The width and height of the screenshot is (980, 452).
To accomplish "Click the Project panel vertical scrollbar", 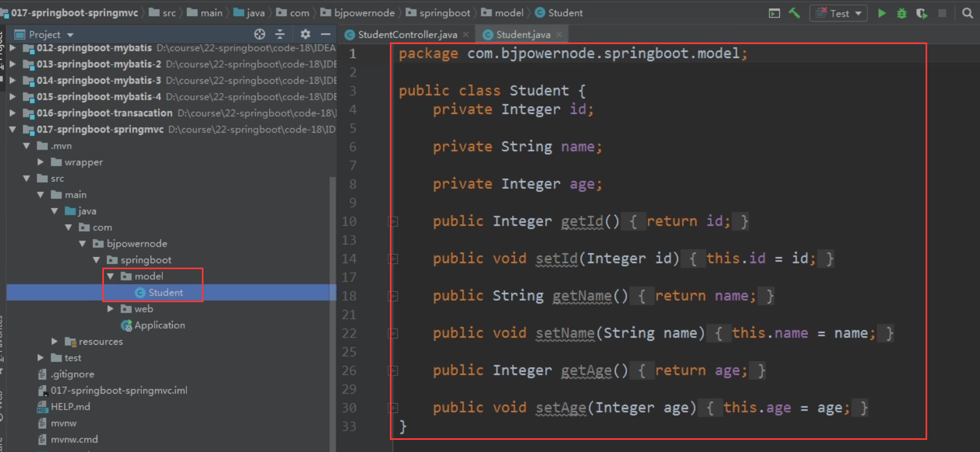I will tap(332, 314).
